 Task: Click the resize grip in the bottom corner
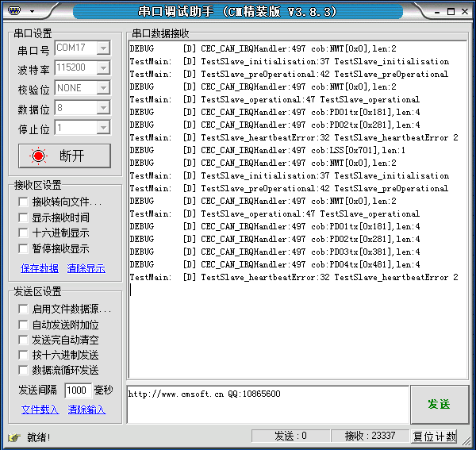[466, 441]
